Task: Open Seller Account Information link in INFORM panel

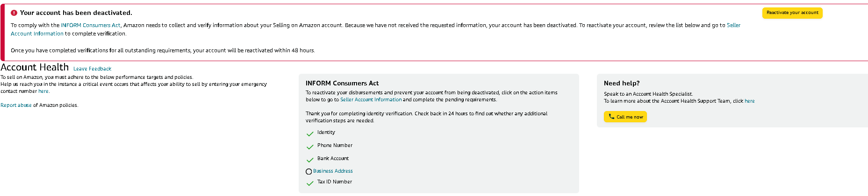Action: [x=371, y=100]
